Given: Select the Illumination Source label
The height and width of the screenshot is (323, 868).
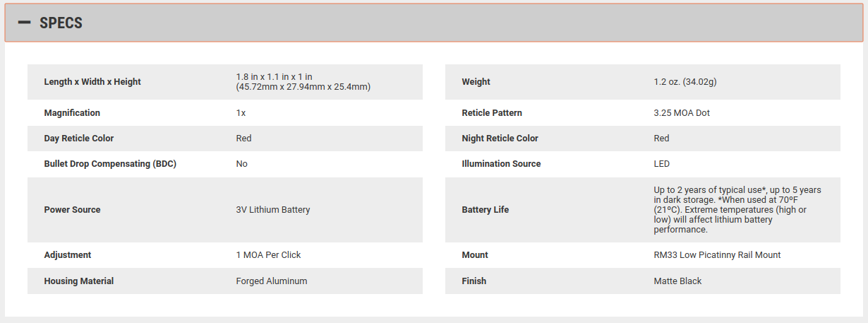Looking at the screenshot, I should tap(501, 164).
